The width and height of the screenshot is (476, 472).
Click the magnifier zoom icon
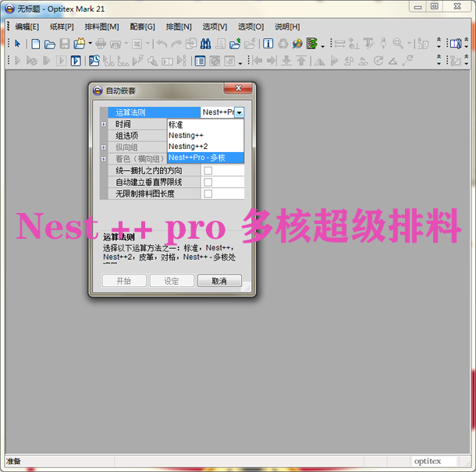click(x=398, y=44)
